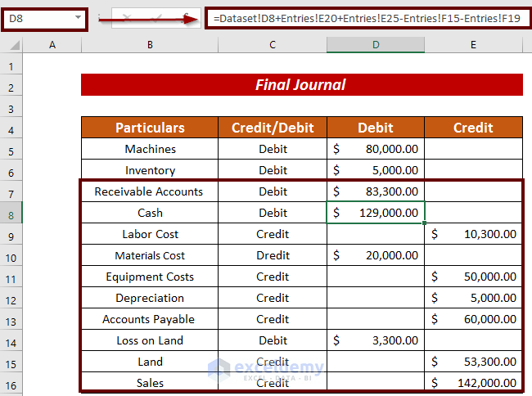
Task: Select the Particulars header cell
Action: (150, 128)
